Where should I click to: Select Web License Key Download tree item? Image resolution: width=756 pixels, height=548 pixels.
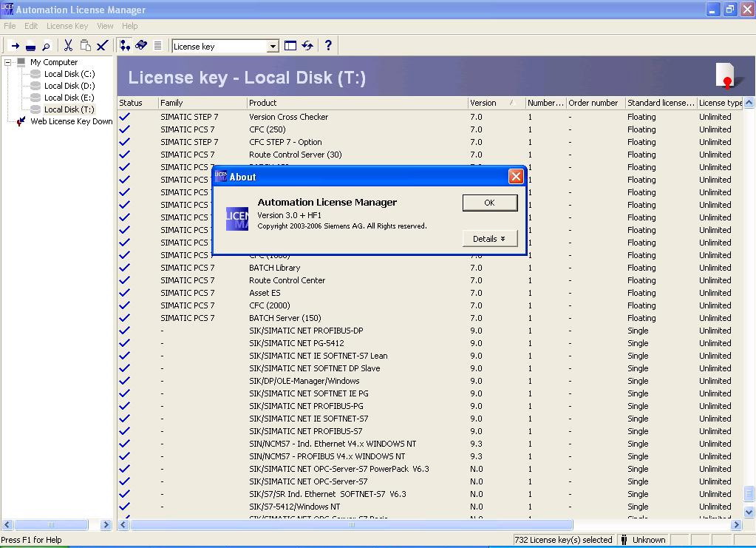coord(72,121)
